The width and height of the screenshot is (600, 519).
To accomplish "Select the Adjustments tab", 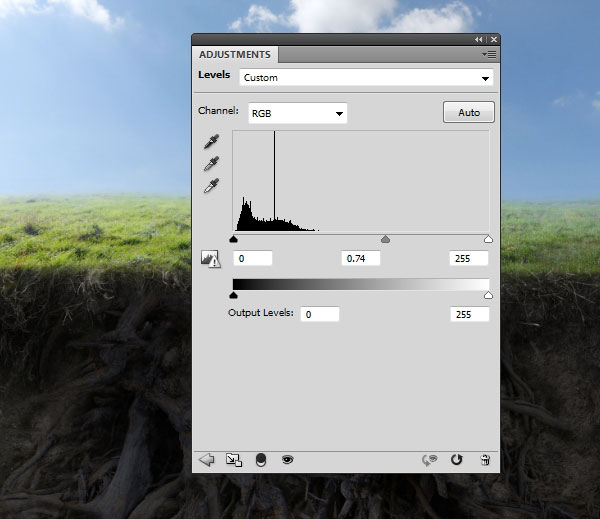I will point(235,55).
